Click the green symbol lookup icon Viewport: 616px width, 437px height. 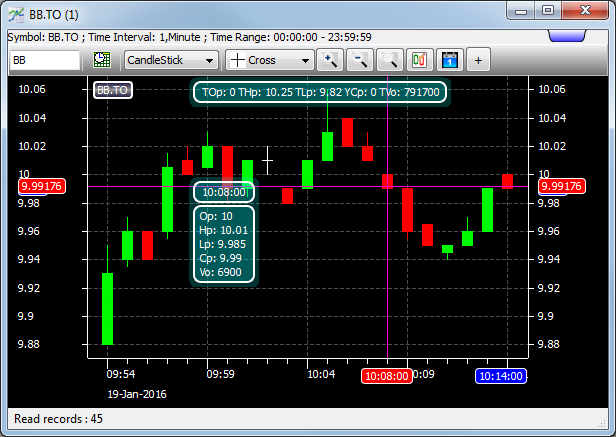pyautogui.click(x=102, y=60)
